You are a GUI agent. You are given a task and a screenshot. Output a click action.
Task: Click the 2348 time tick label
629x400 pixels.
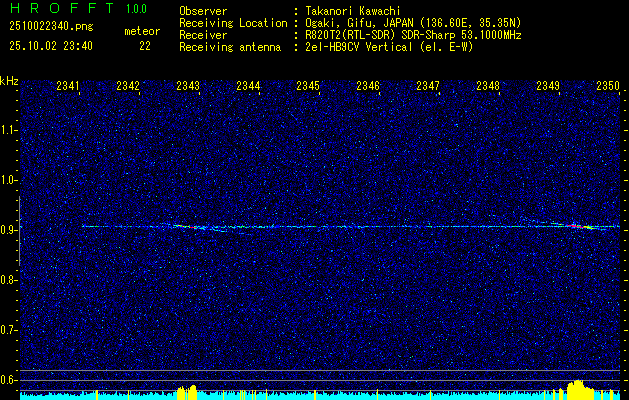[488, 86]
